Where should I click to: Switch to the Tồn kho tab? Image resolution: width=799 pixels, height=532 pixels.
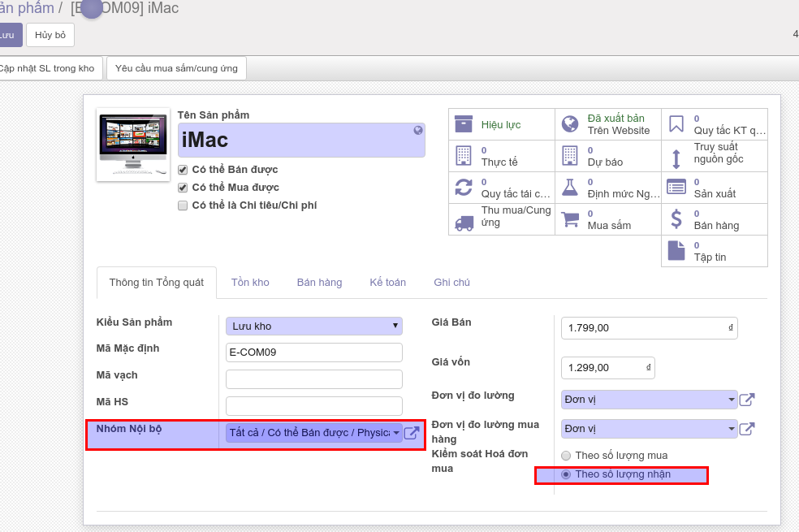250,283
